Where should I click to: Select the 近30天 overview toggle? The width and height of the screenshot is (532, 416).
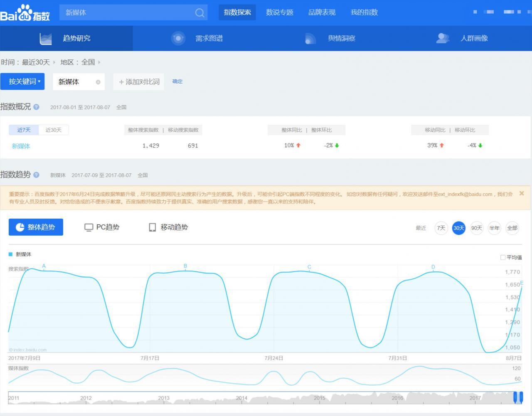(x=54, y=130)
